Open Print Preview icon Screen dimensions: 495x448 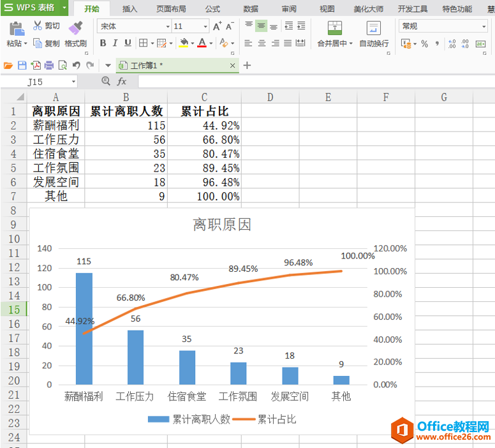pyautogui.click(x=63, y=65)
